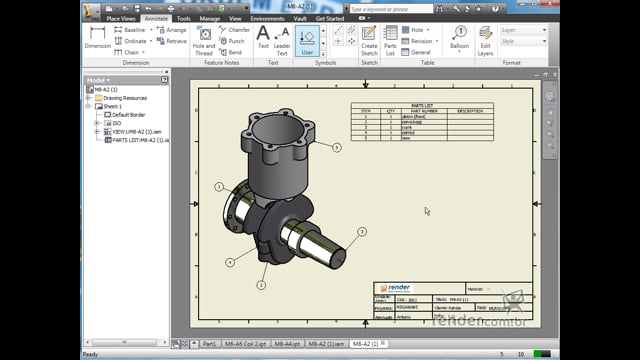640x360 pixels.
Task: Expand the Hole table dropdown arrow
Action: click(428, 30)
